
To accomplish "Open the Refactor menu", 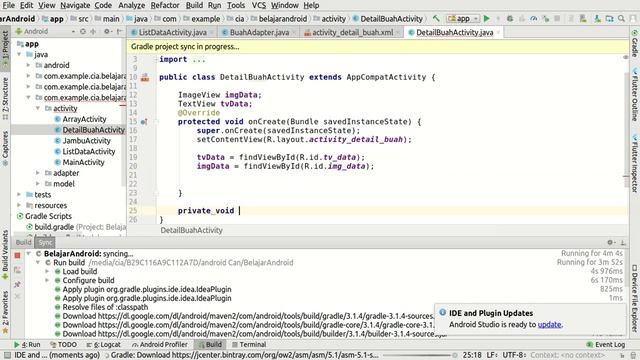I will (165, 5).
